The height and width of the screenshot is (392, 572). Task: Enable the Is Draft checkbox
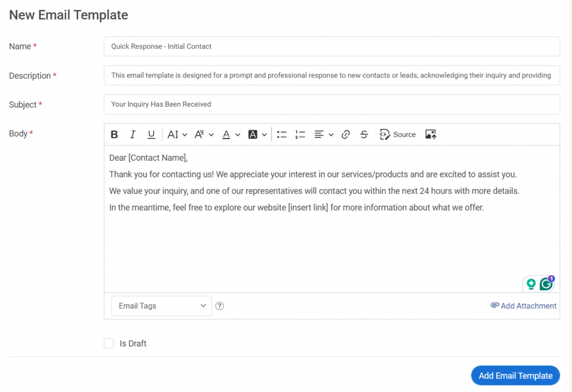[x=109, y=343]
